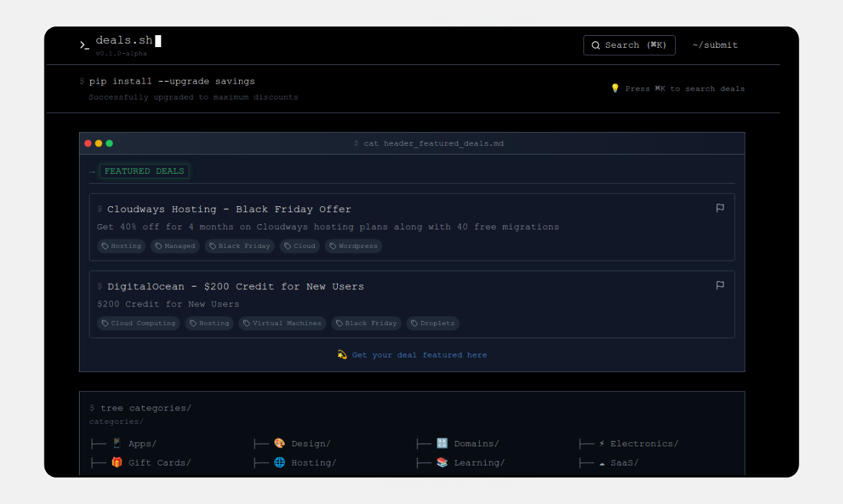This screenshot has height=504, width=843.
Task: Click the tree categories/ command text
Action: [146, 408]
